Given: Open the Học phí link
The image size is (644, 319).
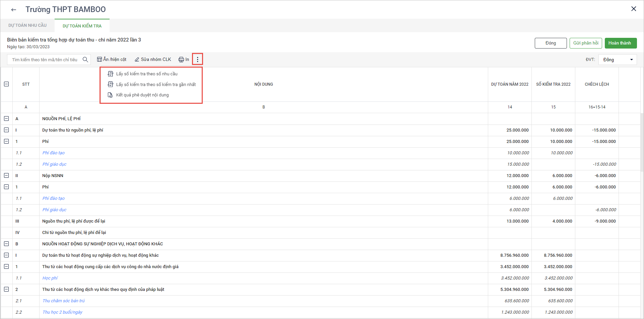Looking at the screenshot, I should pos(50,278).
